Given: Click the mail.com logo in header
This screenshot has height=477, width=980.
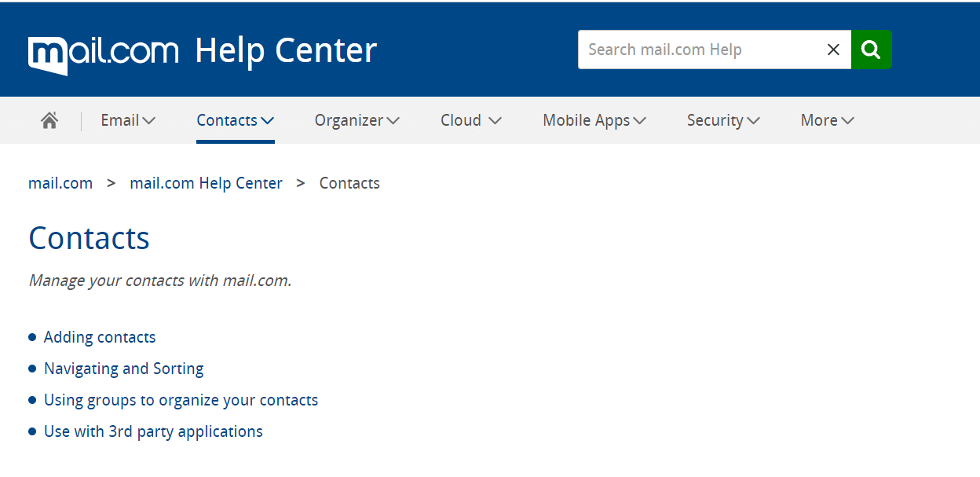Looking at the screenshot, I should point(104,52).
